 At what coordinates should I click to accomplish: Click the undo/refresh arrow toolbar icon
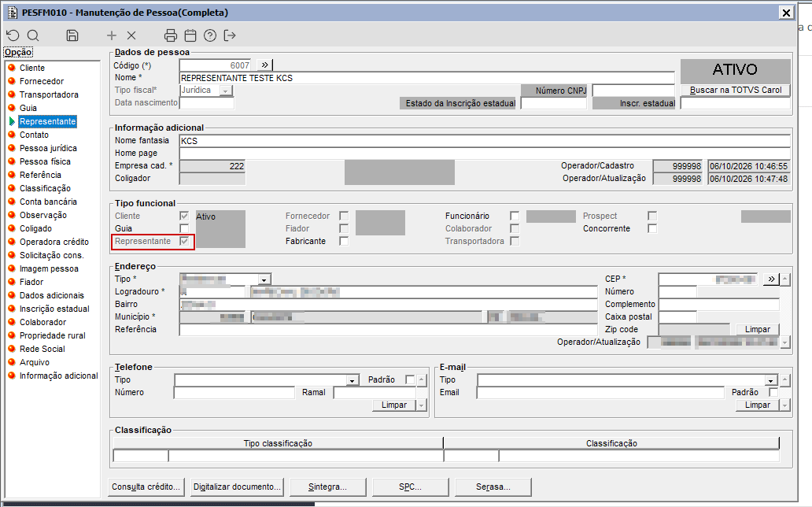pyautogui.click(x=13, y=35)
